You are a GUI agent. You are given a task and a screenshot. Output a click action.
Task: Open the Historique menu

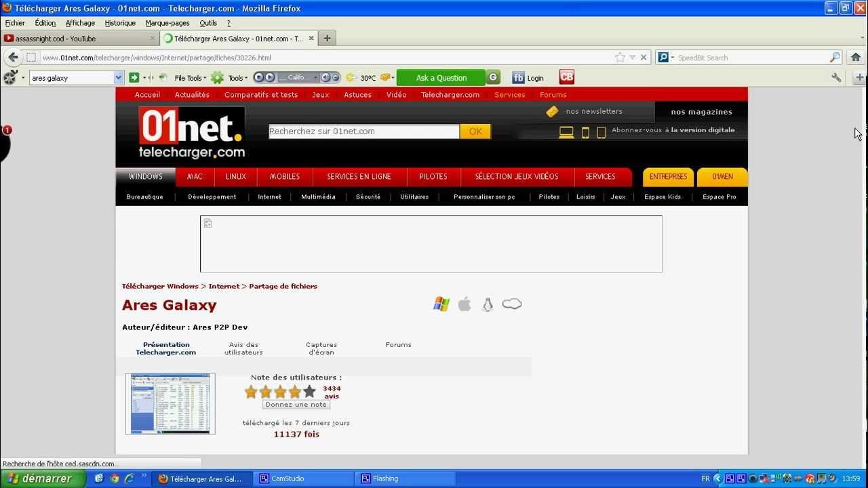(x=120, y=23)
